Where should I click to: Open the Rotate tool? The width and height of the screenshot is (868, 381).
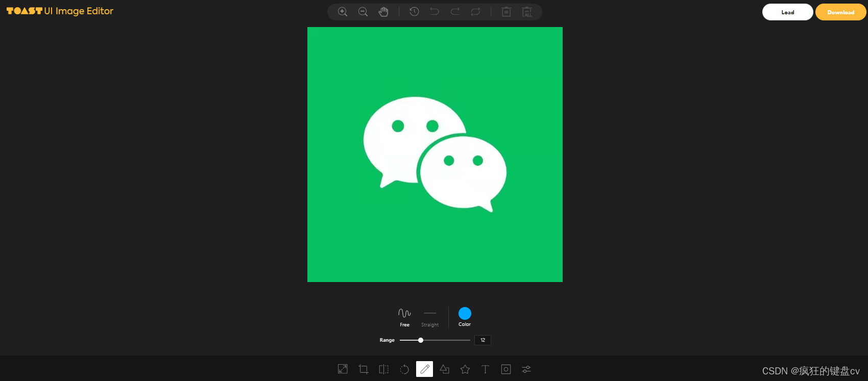404,369
